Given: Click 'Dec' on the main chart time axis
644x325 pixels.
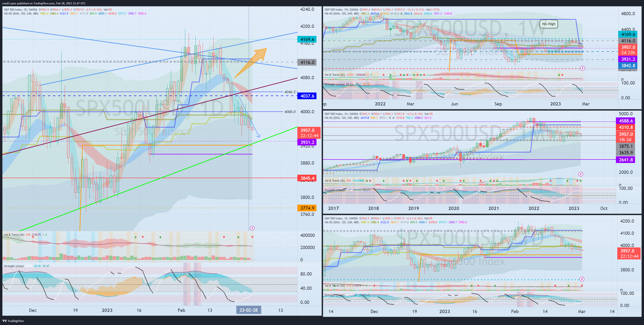Looking at the screenshot, I should (x=33, y=310).
